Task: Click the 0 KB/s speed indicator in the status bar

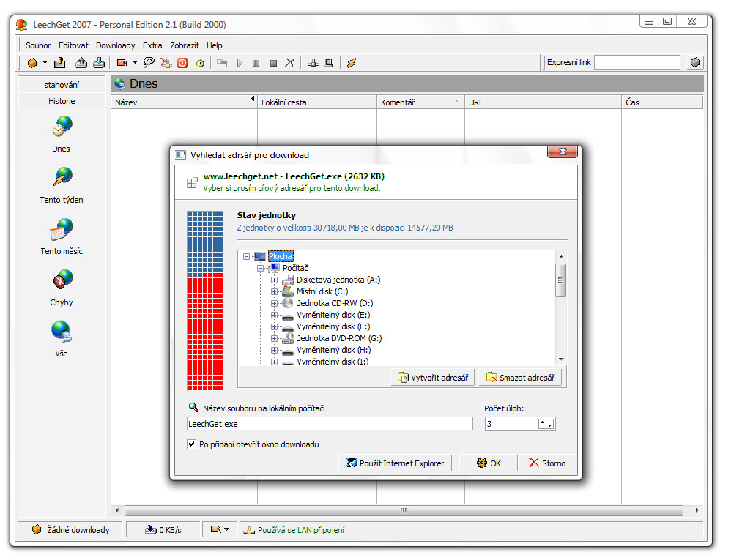Action: (163, 530)
